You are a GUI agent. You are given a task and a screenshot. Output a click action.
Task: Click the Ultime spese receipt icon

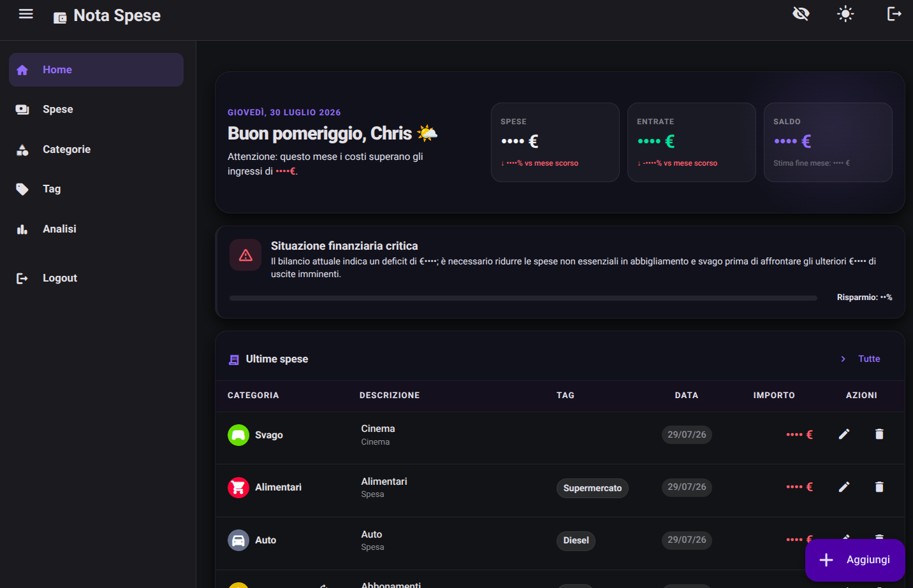234,360
